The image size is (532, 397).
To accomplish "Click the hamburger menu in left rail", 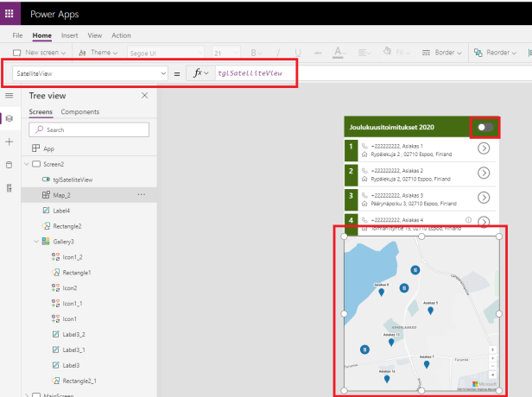I will pyautogui.click(x=9, y=96).
